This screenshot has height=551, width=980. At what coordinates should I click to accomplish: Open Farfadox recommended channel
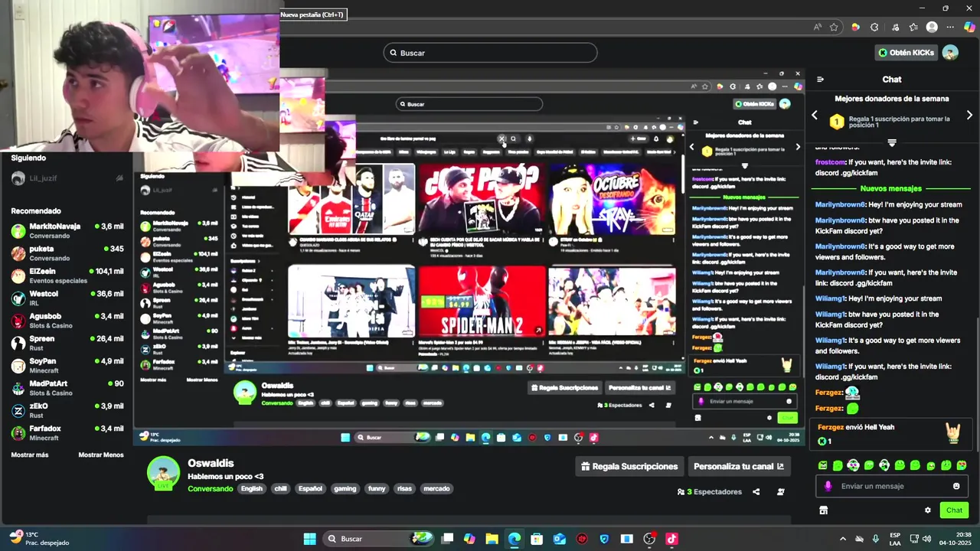click(x=67, y=432)
